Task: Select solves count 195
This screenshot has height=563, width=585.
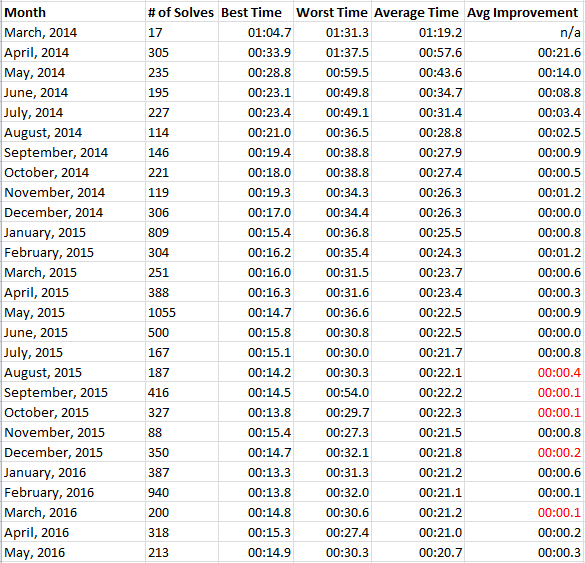Action: [182, 92]
